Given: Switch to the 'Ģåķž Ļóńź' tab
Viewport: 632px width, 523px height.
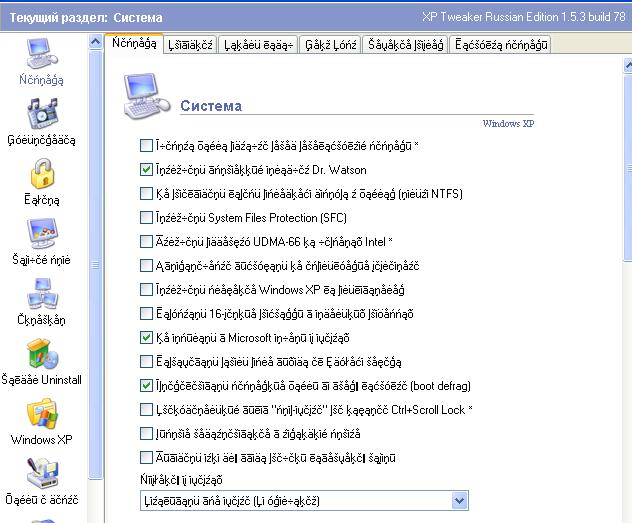Looking at the screenshot, I should 331,45.
